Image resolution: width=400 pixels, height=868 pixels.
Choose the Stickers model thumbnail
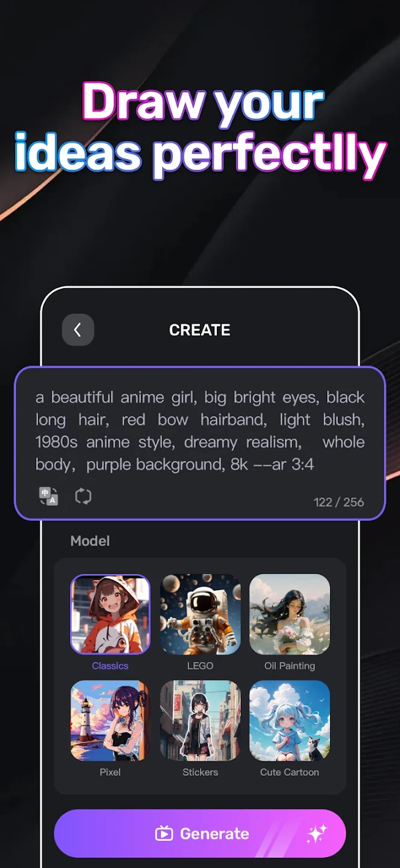tap(200, 720)
